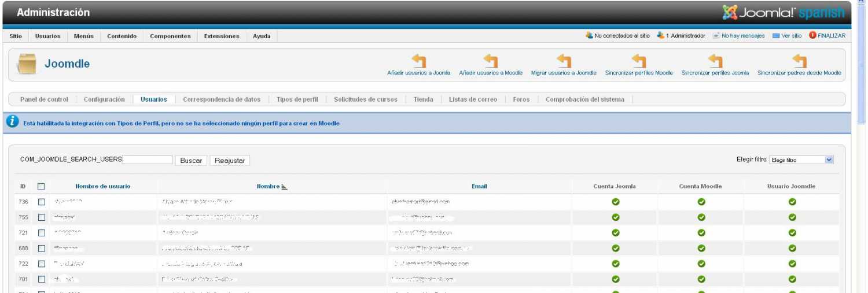Screen dimensions: 868x293
Task: Click the red FINALIZAR logout icon
Action: point(812,35)
